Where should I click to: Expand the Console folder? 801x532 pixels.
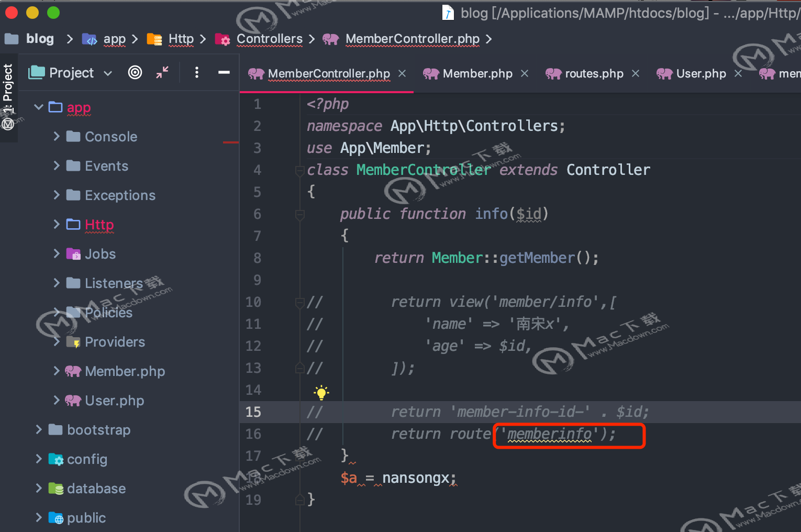point(57,137)
